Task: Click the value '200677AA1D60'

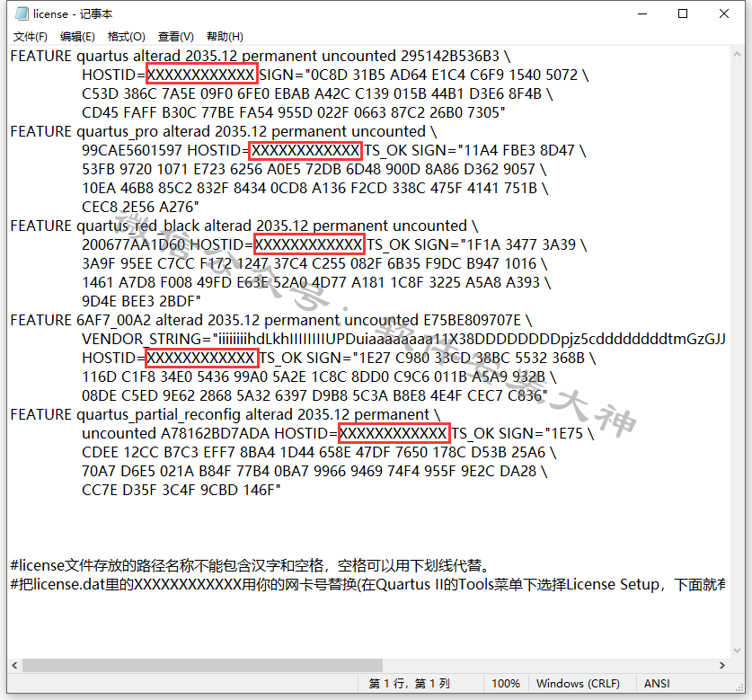Action: pos(133,244)
